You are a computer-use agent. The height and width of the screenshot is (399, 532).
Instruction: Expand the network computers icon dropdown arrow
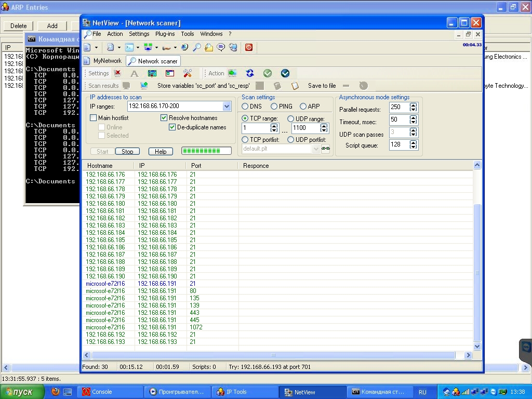click(156, 47)
